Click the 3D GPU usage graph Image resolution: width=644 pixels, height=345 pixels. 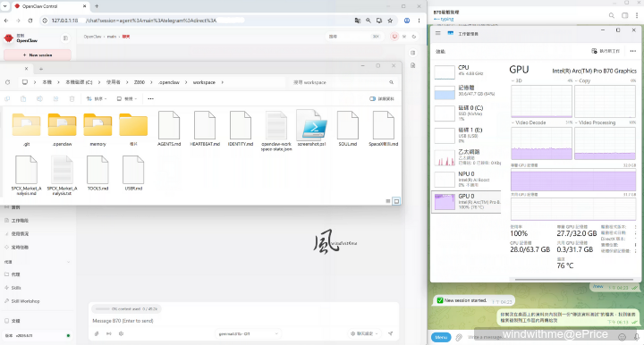pyautogui.click(x=541, y=101)
